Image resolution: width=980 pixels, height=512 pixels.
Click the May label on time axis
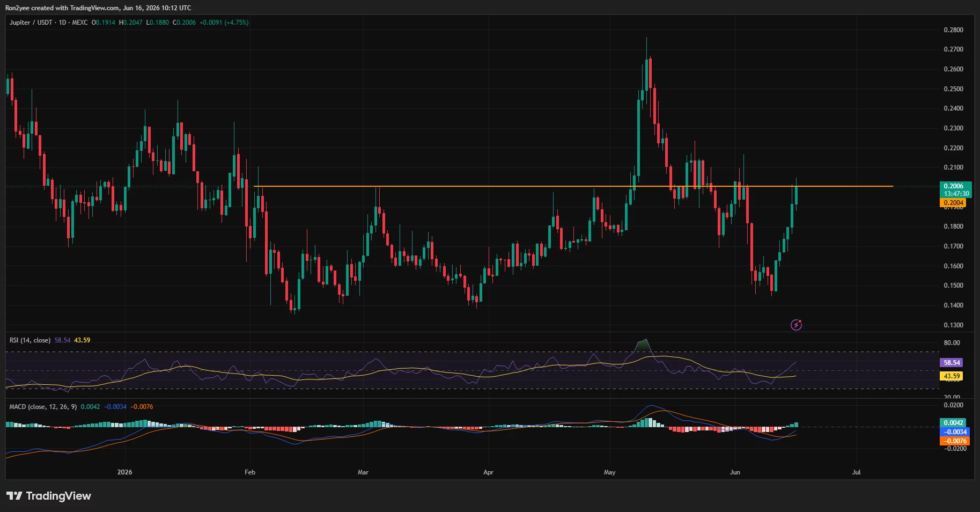pyautogui.click(x=610, y=472)
